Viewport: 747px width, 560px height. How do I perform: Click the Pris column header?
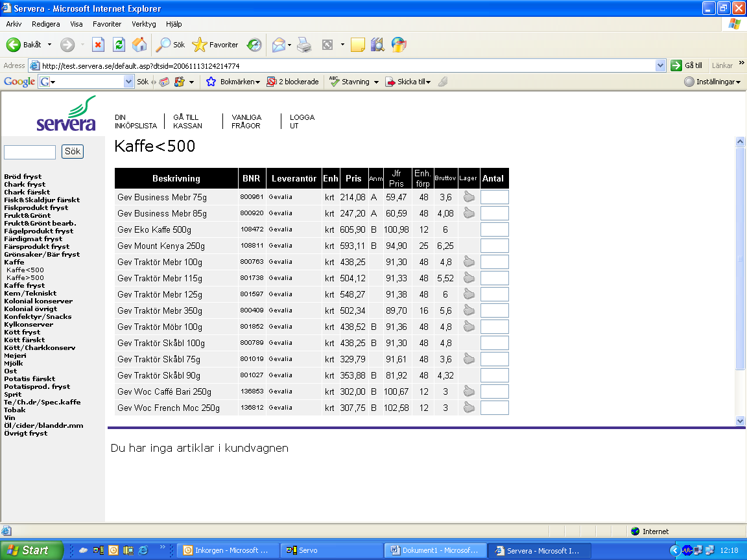[x=353, y=179]
